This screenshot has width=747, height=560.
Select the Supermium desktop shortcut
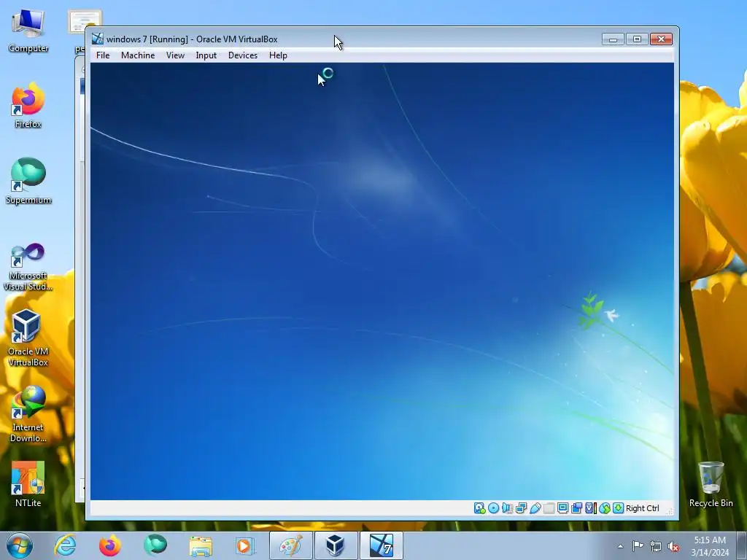[x=28, y=181]
